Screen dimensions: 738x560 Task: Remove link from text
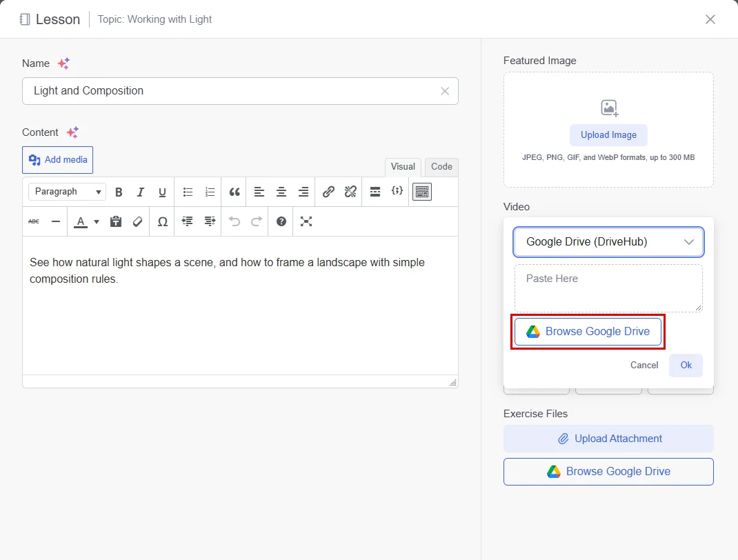tap(350, 192)
